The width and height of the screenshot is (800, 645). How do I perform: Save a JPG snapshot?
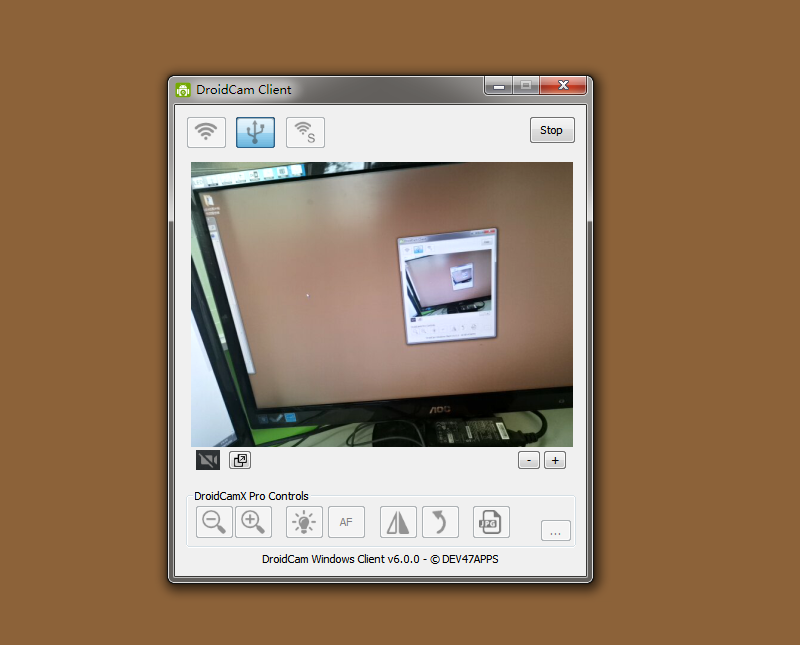click(x=491, y=522)
